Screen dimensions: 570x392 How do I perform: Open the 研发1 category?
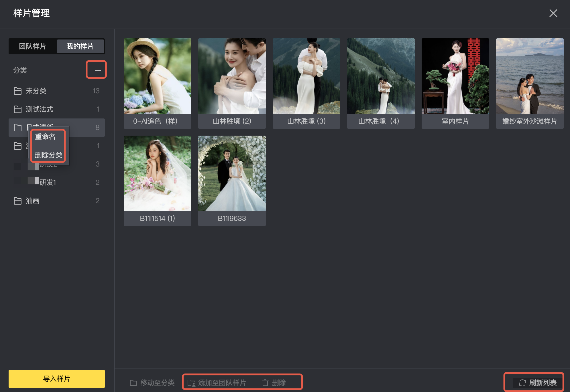pyautogui.click(x=57, y=182)
